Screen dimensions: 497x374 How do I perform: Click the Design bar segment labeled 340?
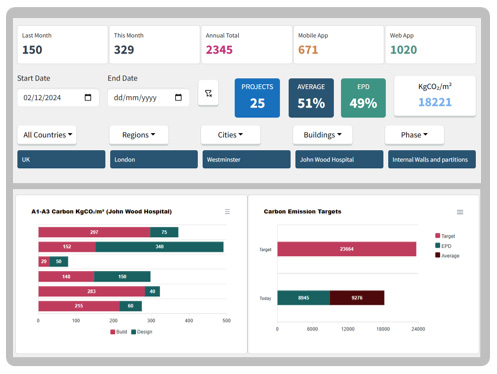pos(160,247)
